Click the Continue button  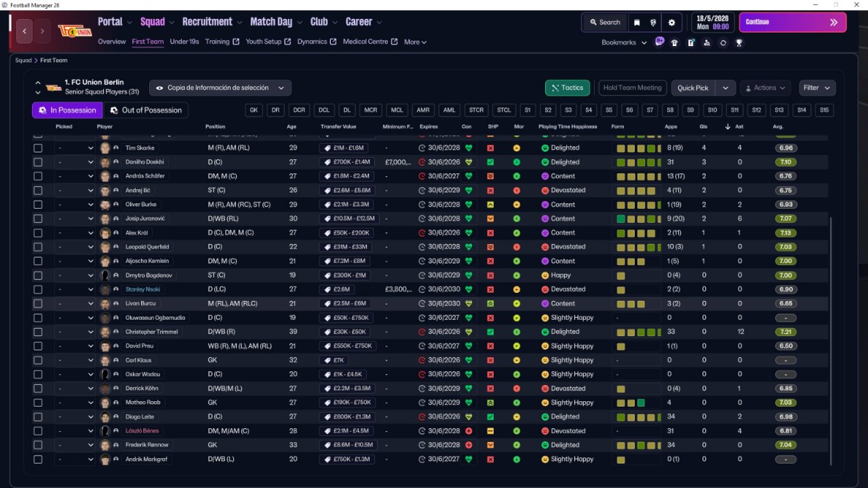tap(793, 22)
